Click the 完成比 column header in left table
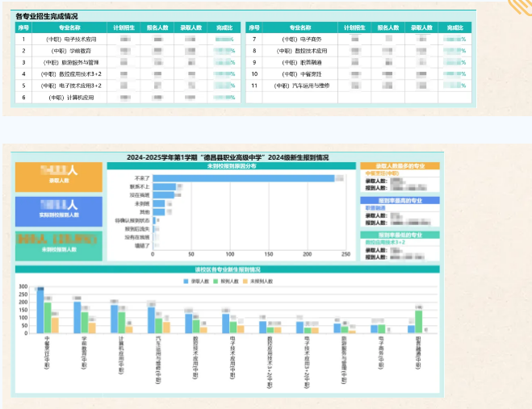 pos(224,27)
